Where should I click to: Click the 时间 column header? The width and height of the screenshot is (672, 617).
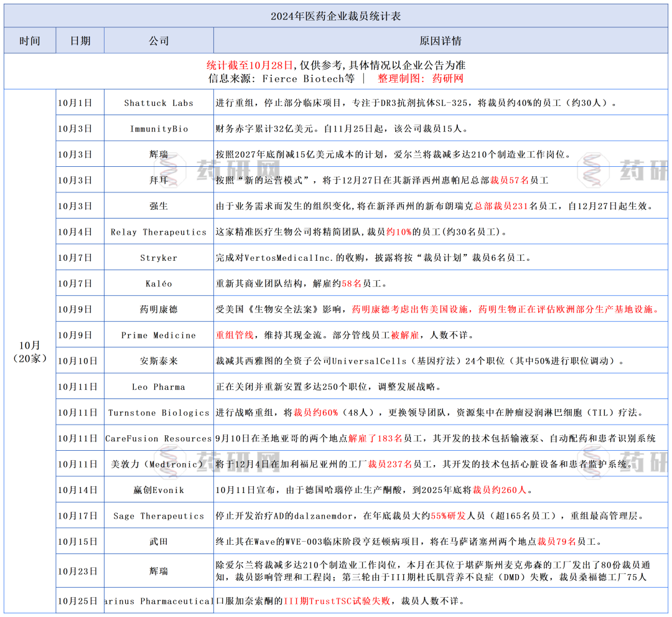pyautogui.click(x=29, y=40)
